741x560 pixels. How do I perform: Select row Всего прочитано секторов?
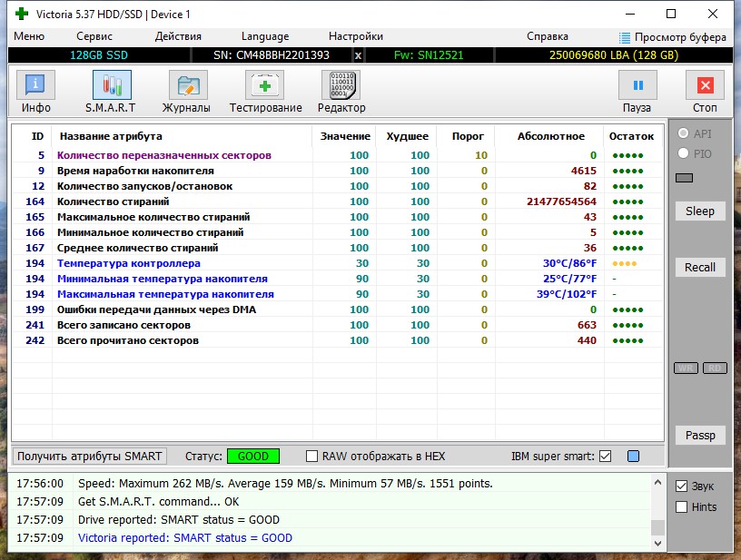[x=338, y=340]
